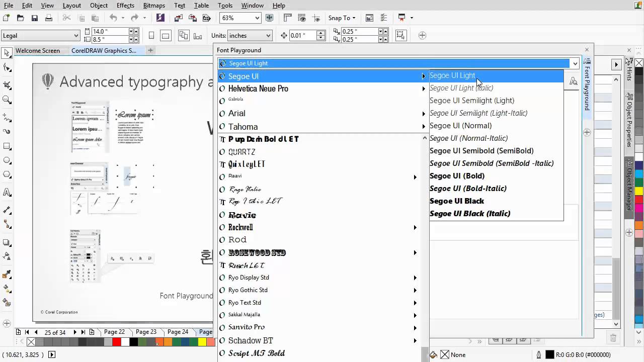Select the Connector tool
644x362 pixels.
(7, 224)
